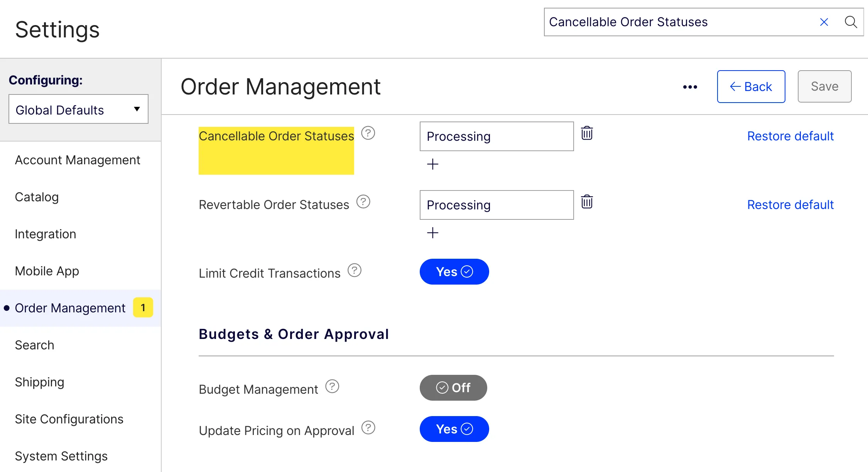Restore default for Cancellable Order Statuses

[x=790, y=136]
